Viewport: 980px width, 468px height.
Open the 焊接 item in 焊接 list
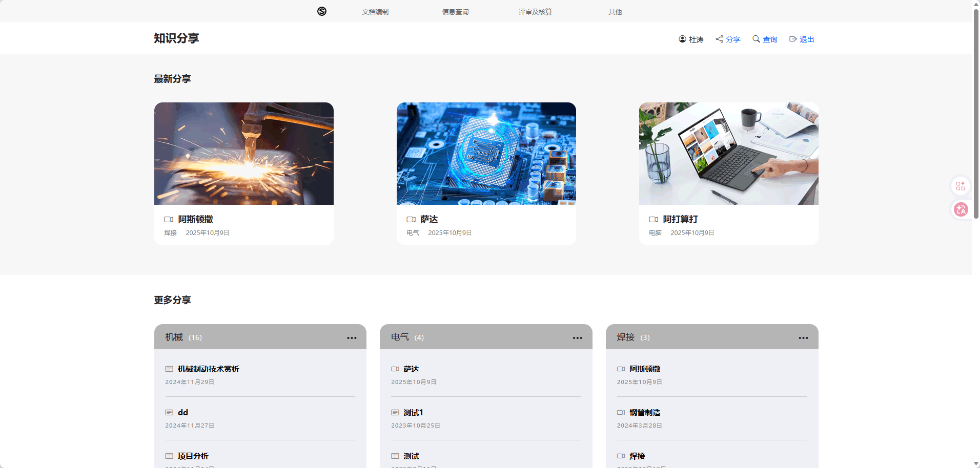637,456
